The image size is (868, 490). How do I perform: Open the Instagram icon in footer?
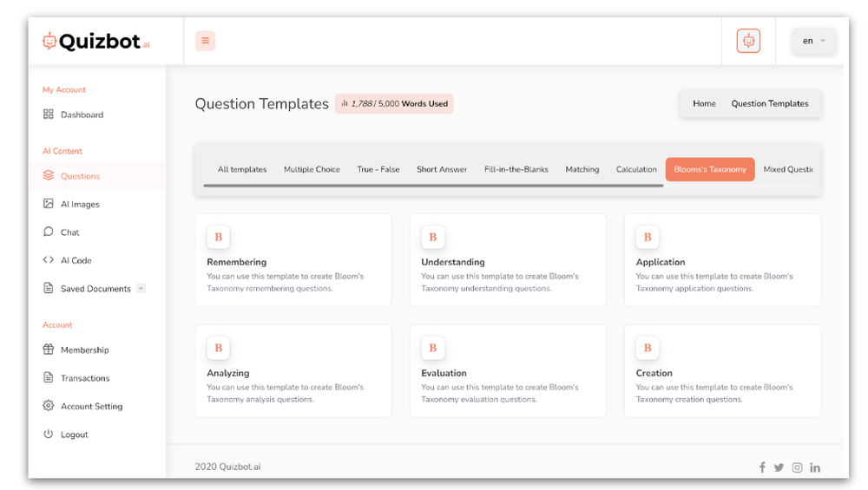[x=797, y=467]
